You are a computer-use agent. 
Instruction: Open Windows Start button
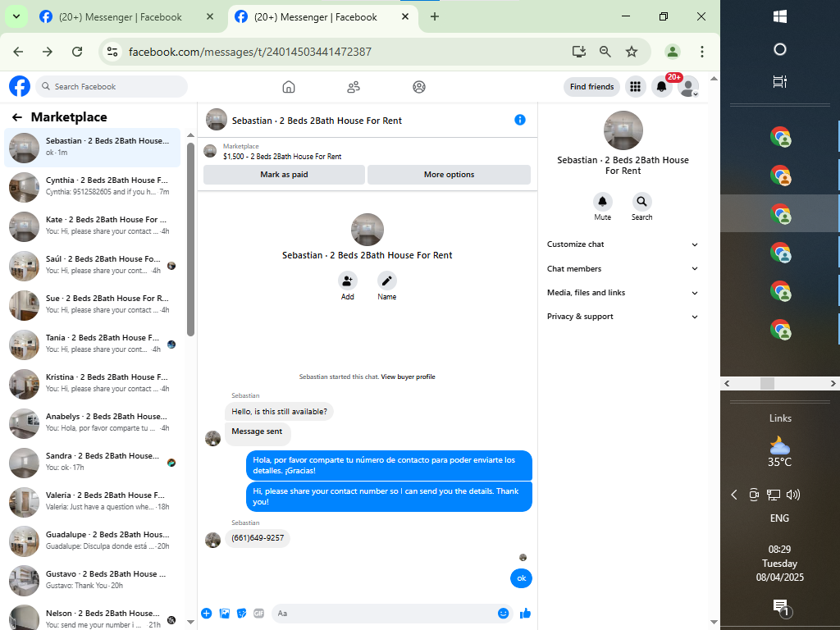coord(780,17)
